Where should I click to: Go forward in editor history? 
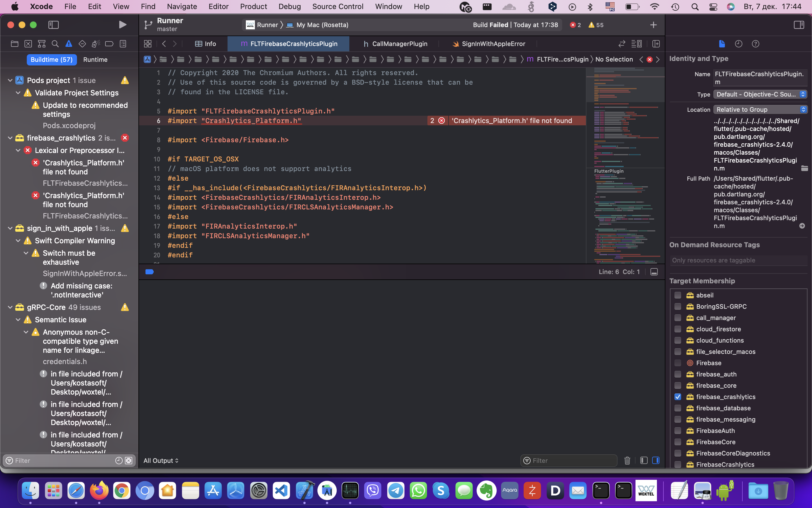175,44
